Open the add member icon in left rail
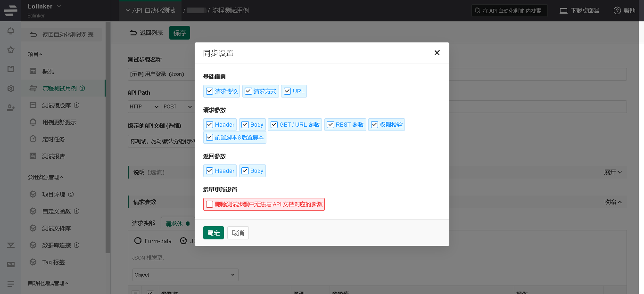The height and width of the screenshot is (294, 644). [x=10, y=108]
